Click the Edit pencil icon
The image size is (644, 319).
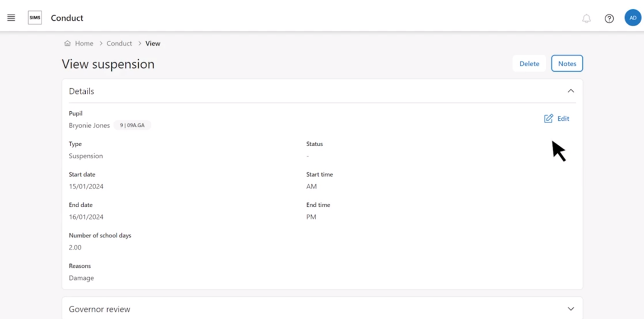pos(548,119)
